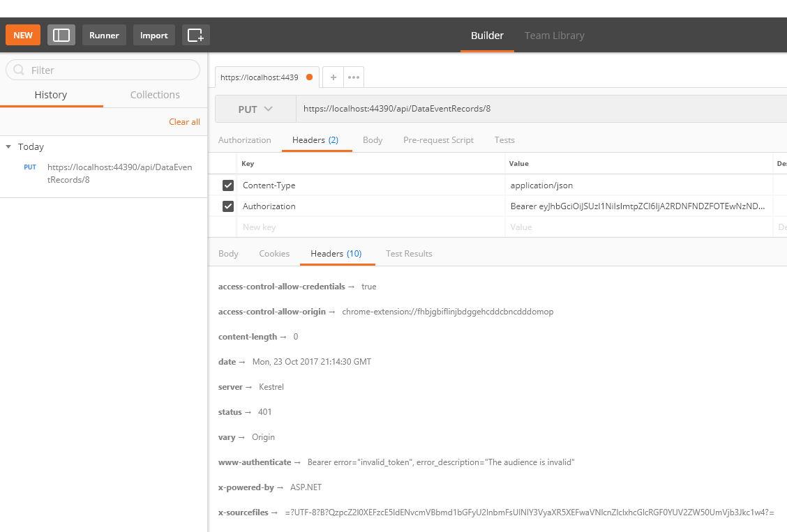Add a new request tab
The image size is (787, 532).
[333, 77]
